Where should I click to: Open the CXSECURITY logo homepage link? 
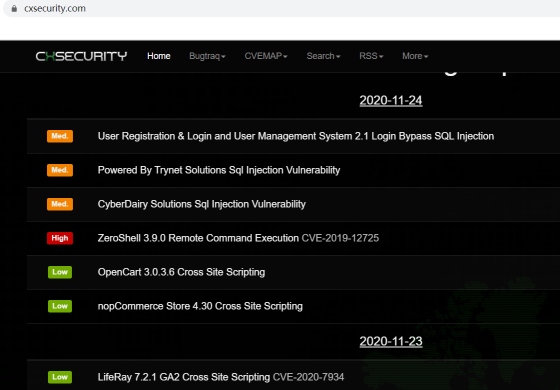[81, 56]
